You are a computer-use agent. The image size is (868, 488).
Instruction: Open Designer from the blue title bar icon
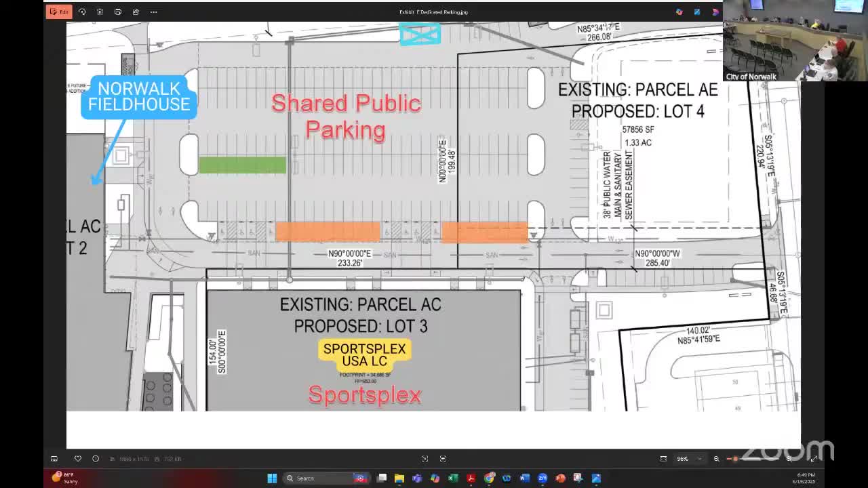click(x=697, y=12)
